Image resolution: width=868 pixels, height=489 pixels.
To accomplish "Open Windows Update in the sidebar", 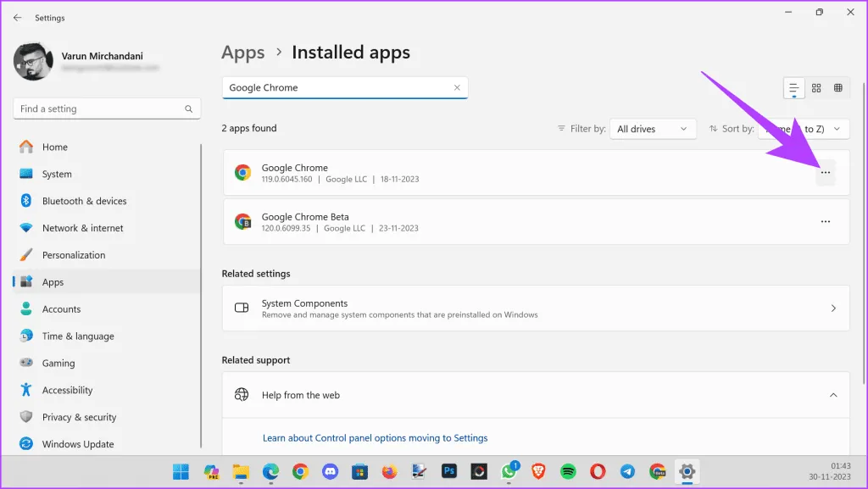I will click(x=77, y=444).
